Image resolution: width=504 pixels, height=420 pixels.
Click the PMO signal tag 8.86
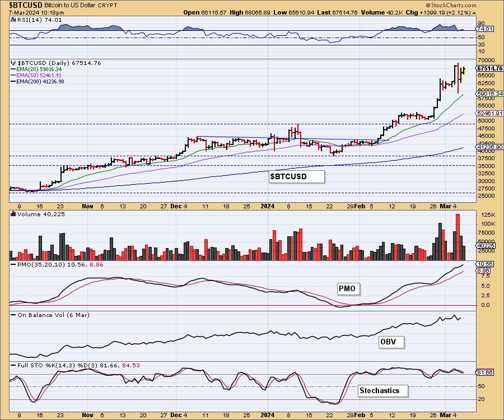point(483,271)
